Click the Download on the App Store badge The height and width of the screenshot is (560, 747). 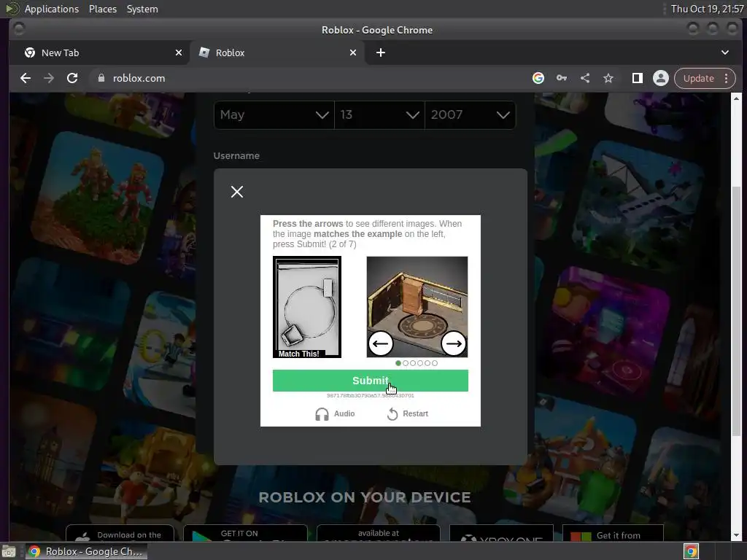coord(120,533)
